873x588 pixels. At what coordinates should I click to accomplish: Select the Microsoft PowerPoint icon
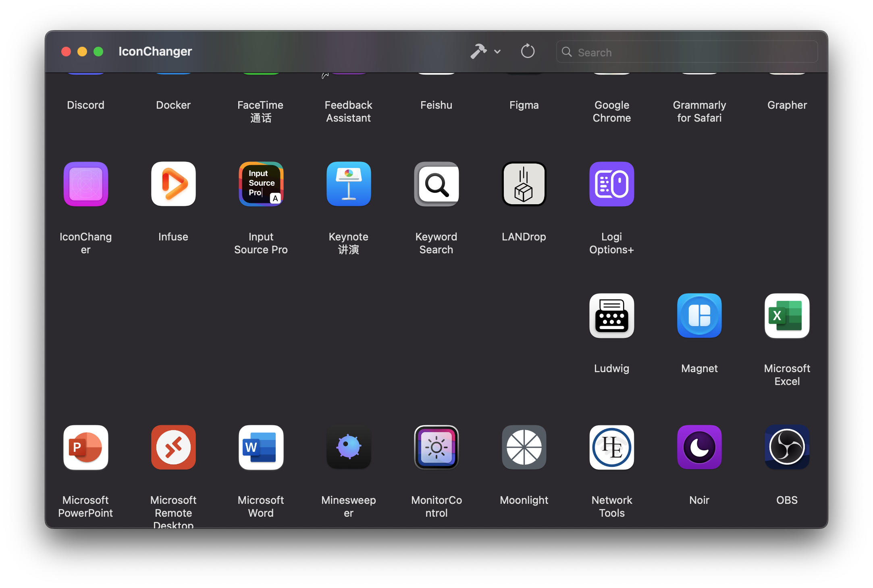(x=85, y=447)
